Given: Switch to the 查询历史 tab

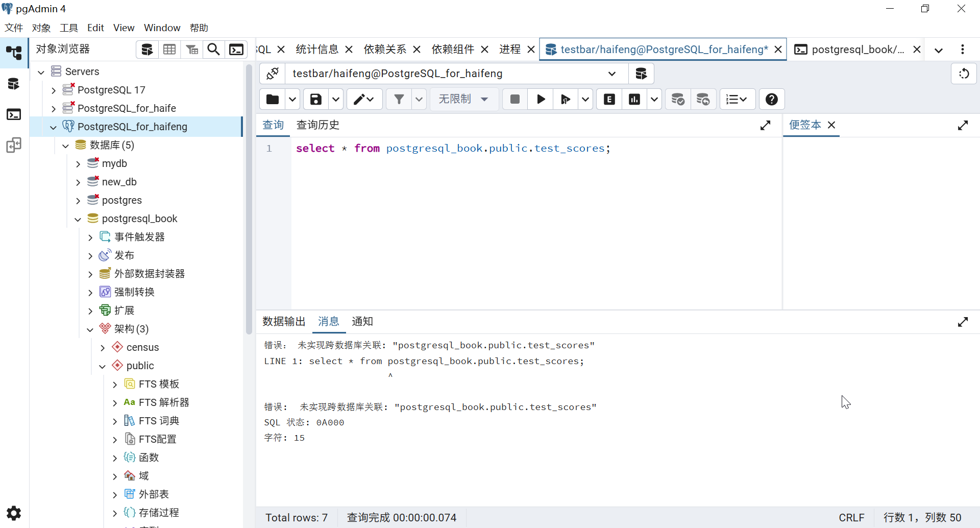Looking at the screenshot, I should tap(317, 125).
